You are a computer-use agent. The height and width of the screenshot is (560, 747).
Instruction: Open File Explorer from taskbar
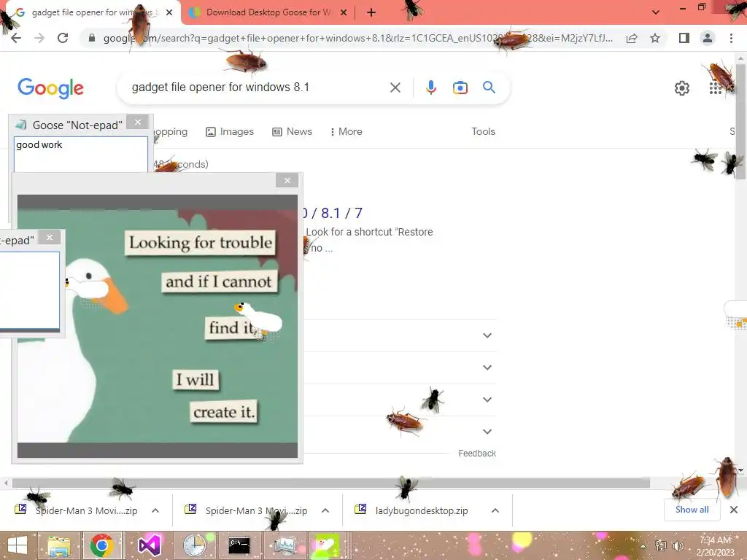pos(59,545)
